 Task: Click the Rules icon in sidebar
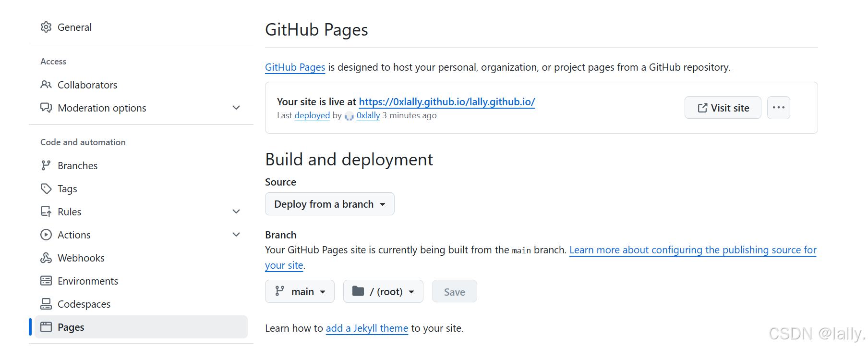coord(46,212)
